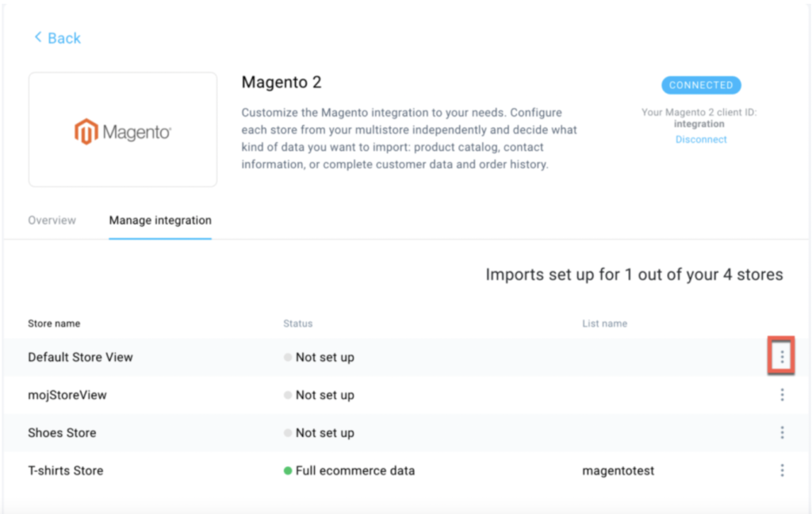Click the Full ecommerce data status

click(355, 470)
